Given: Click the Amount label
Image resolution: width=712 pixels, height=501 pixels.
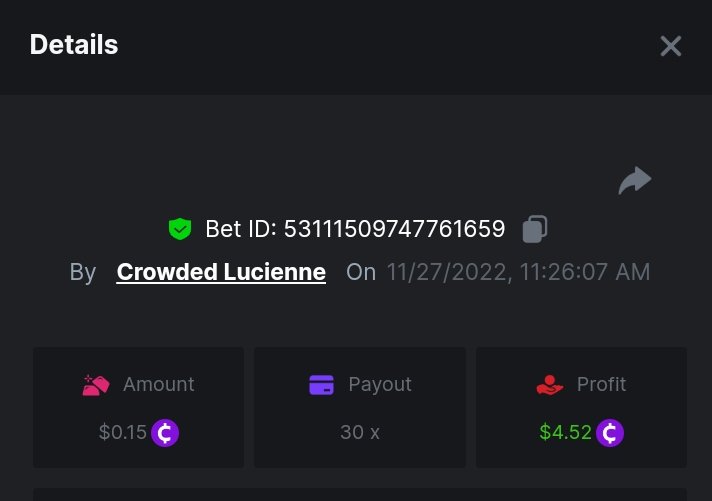Looking at the screenshot, I should click(x=158, y=384).
